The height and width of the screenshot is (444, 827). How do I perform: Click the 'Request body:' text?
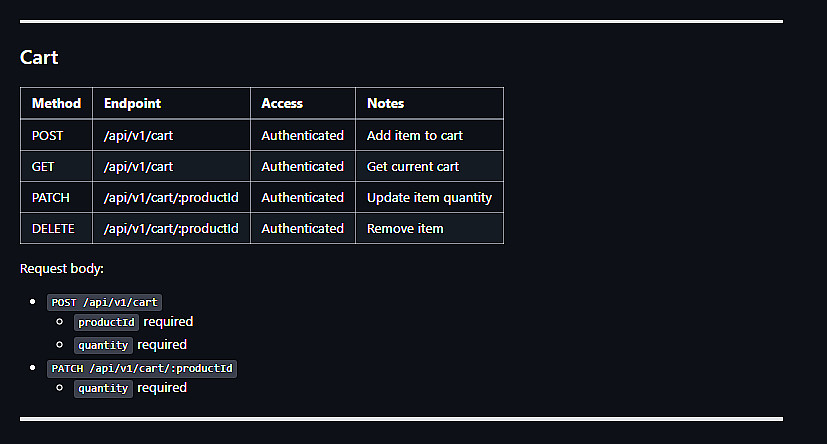(62, 269)
